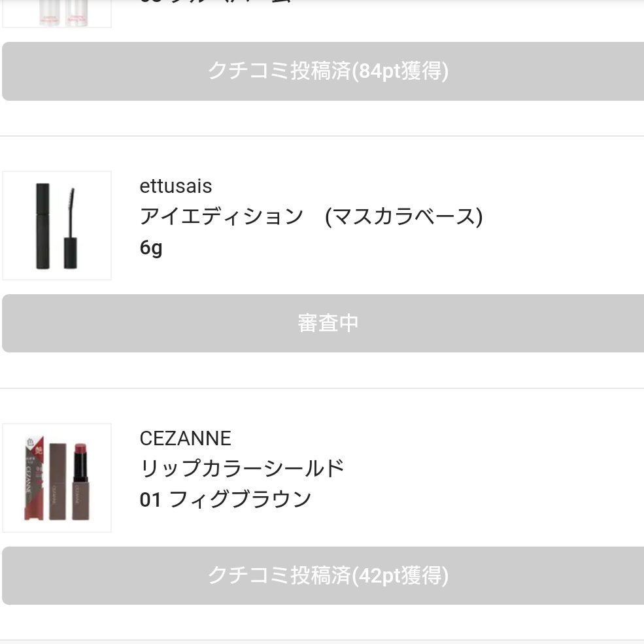Click the cut-off product text at top
Screen dimensions: 644x644
click(216, 2)
